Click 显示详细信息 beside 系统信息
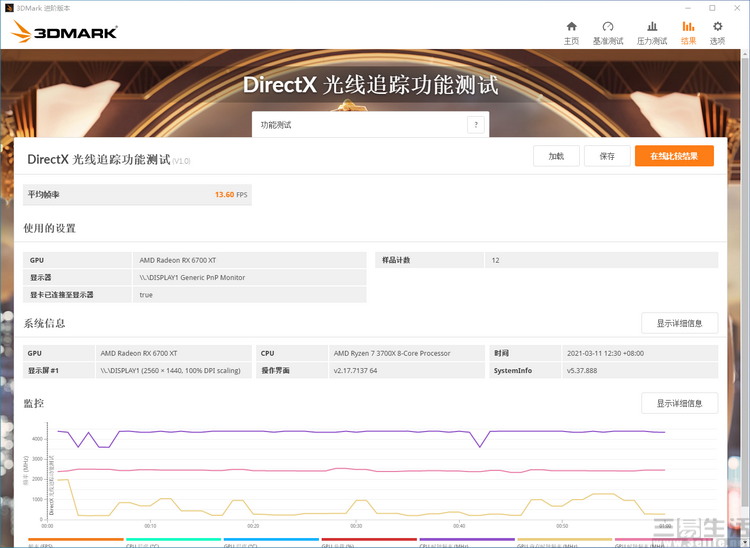The width and height of the screenshot is (750, 548). pyautogui.click(x=679, y=323)
